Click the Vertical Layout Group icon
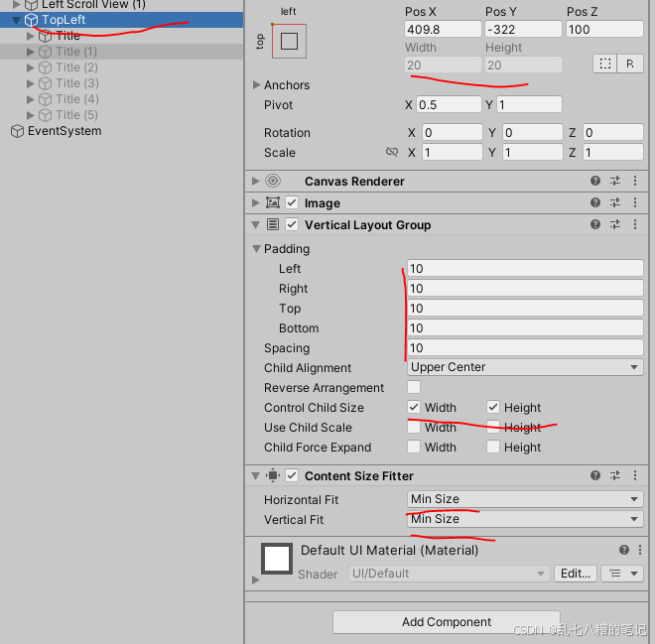The image size is (655, 644). (x=273, y=224)
